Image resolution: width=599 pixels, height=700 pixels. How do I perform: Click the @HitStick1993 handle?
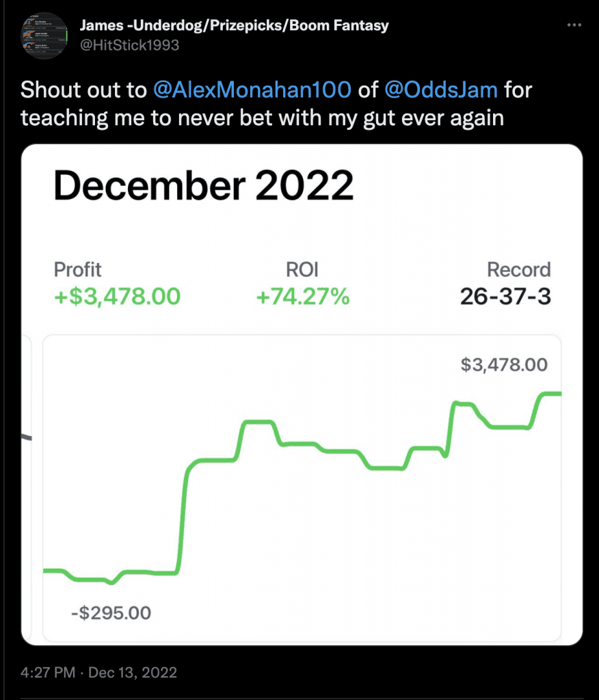[129, 45]
